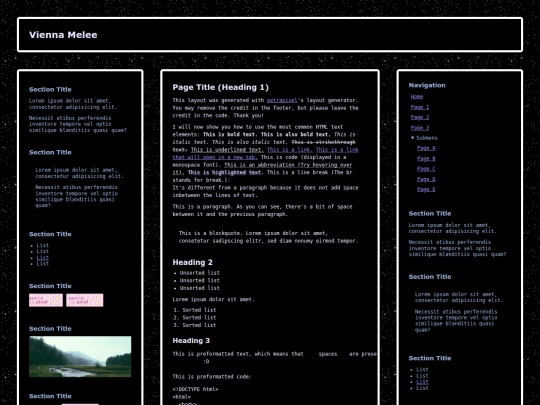This screenshot has height=405, width=540.
Task: Click the Navigation heading
Action: pos(427,85)
